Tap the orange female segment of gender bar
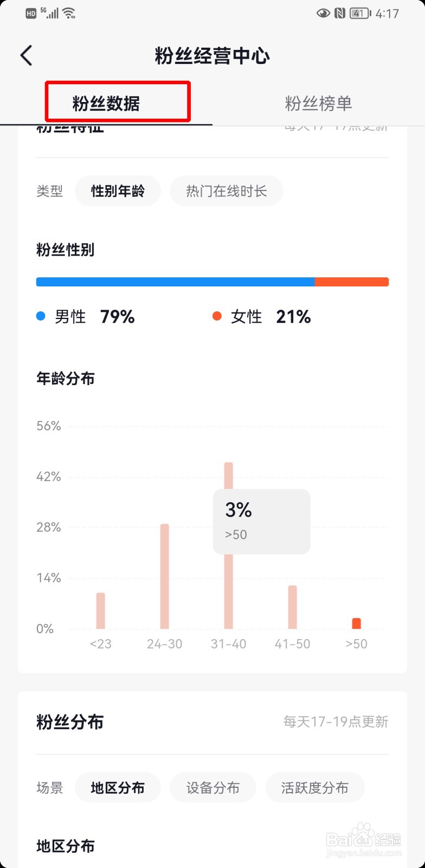Image resolution: width=425 pixels, height=868 pixels. pos(351,282)
